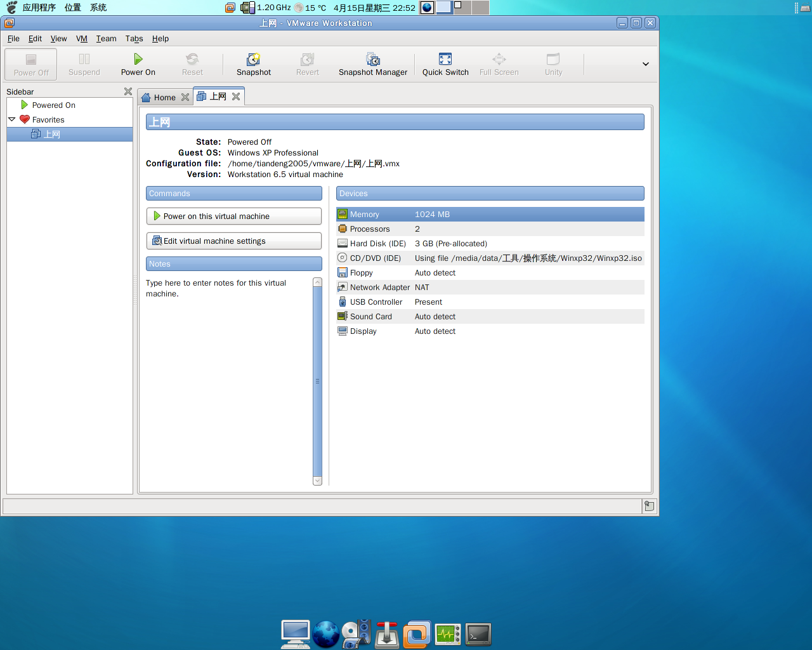Close the 上网 tab
Image resolution: width=812 pixels, height=650 pixels.
coord(236,96)
